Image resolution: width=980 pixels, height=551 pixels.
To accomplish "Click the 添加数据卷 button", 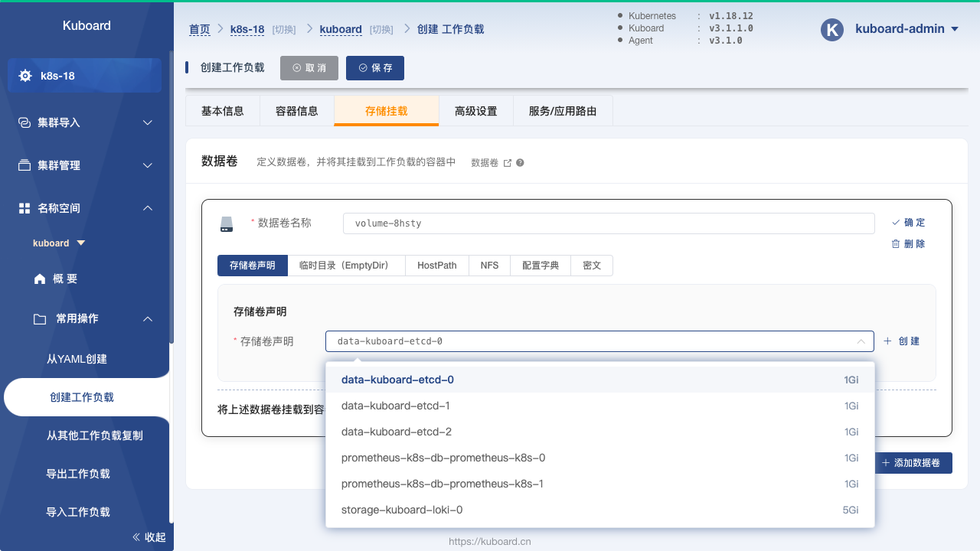I will coord(911,463).
